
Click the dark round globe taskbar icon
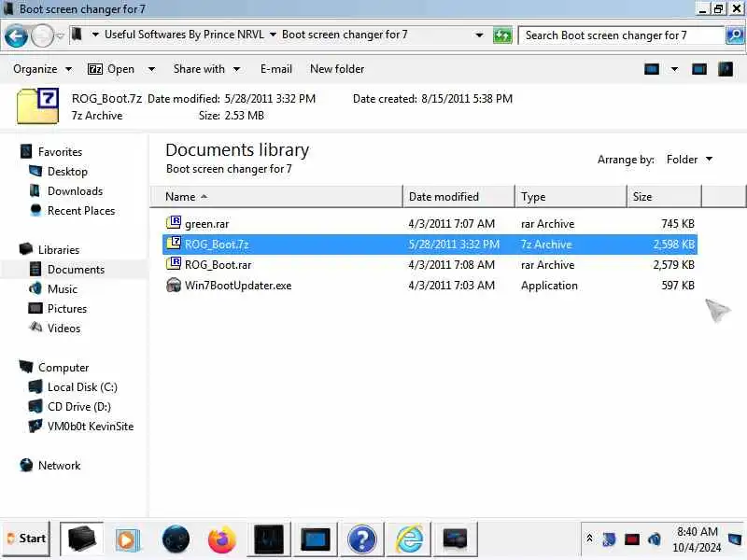pos(176,539)
